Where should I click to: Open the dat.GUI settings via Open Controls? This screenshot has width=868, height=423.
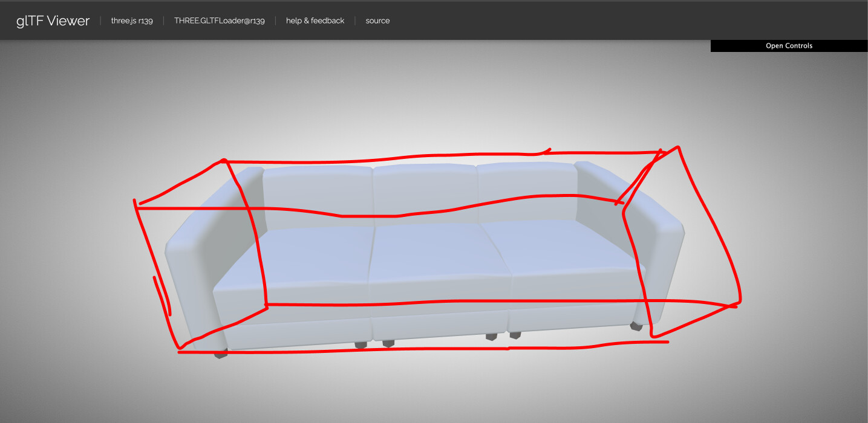tap(789, 45)
